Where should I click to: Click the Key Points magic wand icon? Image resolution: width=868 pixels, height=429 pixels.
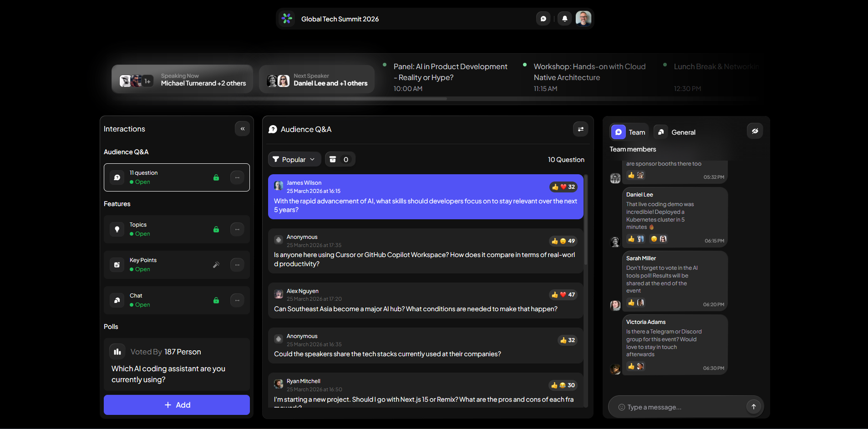click(216, 265)
